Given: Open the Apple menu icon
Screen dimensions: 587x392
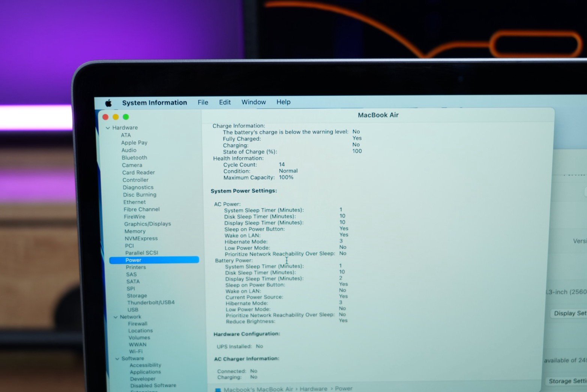Looking at the screenshot, I should [x=108, y=103].
